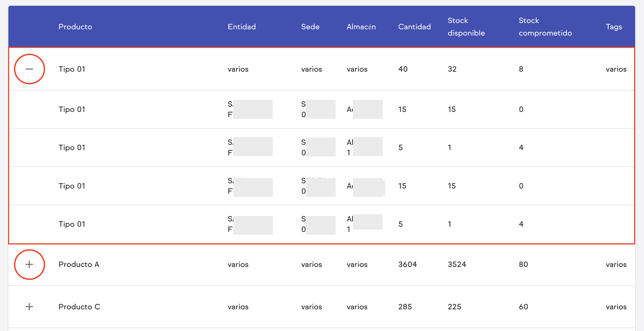This screenshot has width=644, height=331.
Task: Click the value 40 for Tipo 01
Action: pyautogui.click(x=403, y=69)
